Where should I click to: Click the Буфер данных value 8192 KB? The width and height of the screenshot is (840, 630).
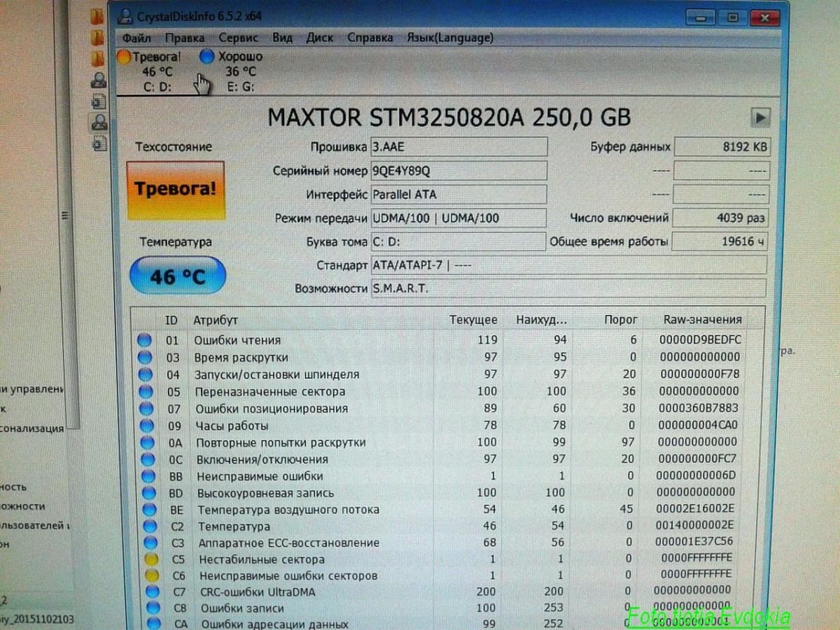click(722, 147)
